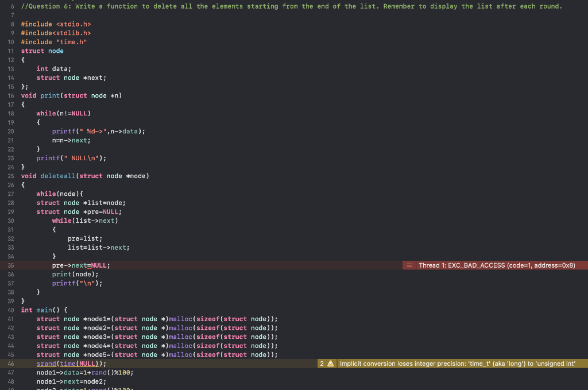Click the include <stdio.h> directive
Image resolution: width=588 pixels, height=390 pixels.
[x=55, y=24]
